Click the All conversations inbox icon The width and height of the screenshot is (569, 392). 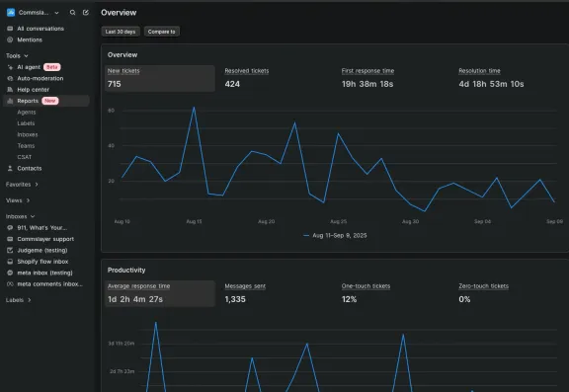point(10,29)
